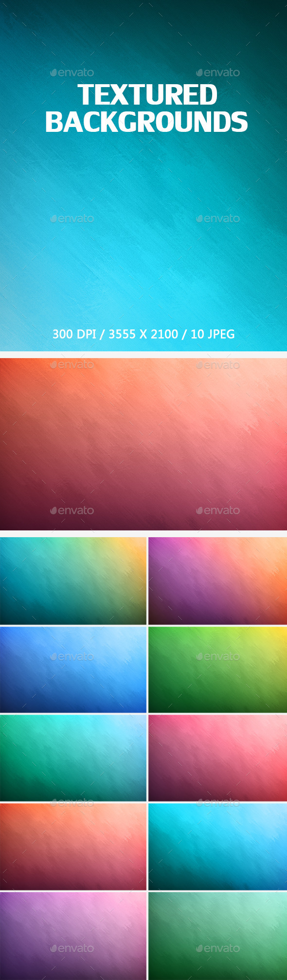
Task: Select the small orange-red gradient thumbnail
Action: 73,846
